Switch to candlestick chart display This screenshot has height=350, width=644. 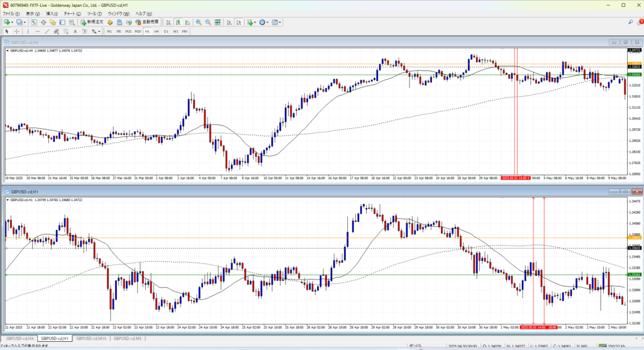pos(177,22)
